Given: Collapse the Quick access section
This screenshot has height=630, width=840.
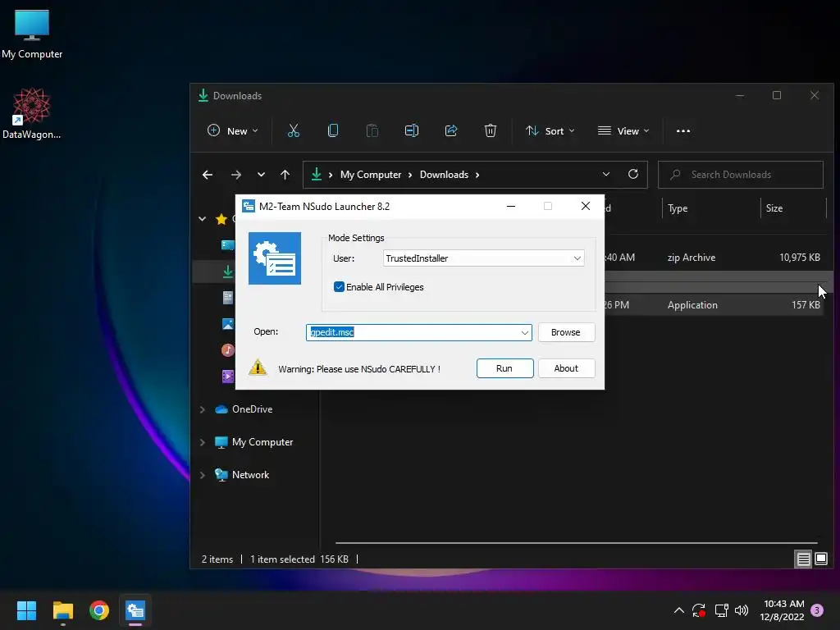Looking at the screenshot, I should [203, 218].
